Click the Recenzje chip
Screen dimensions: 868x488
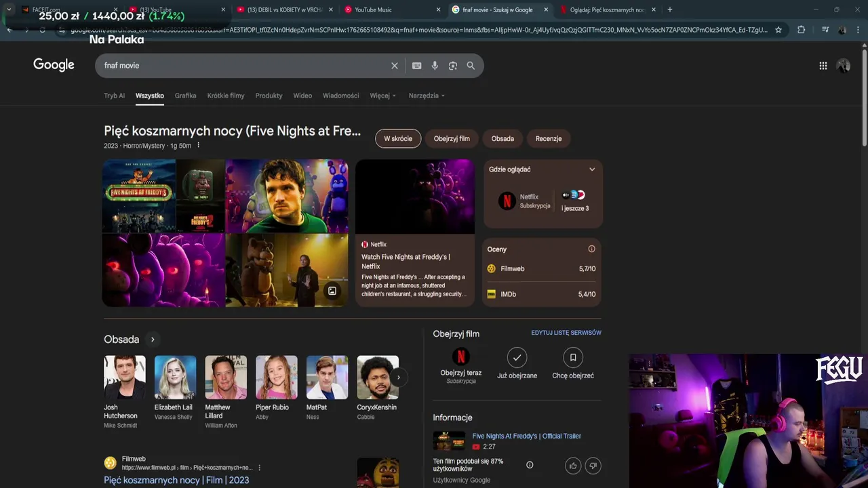pyautogui.click(x=549, y=138)
